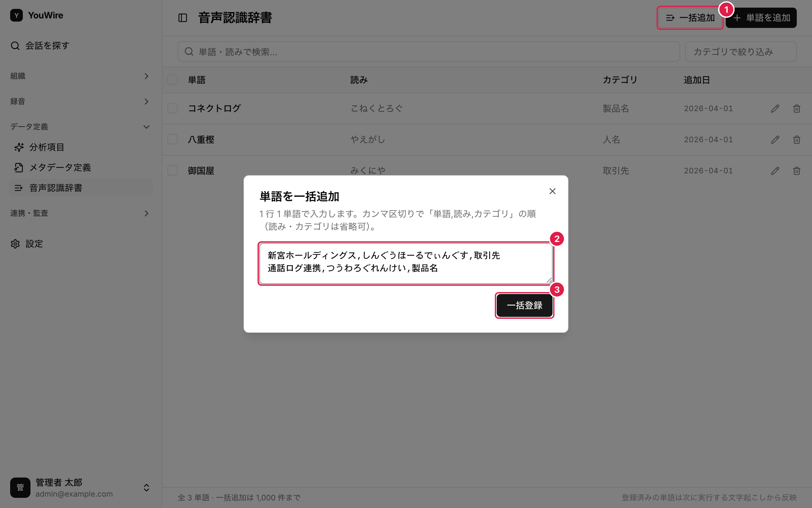Click the 一括追加 button
Image resolution: width=812 pixels, height=508 pixels.
tap(690, 18)
